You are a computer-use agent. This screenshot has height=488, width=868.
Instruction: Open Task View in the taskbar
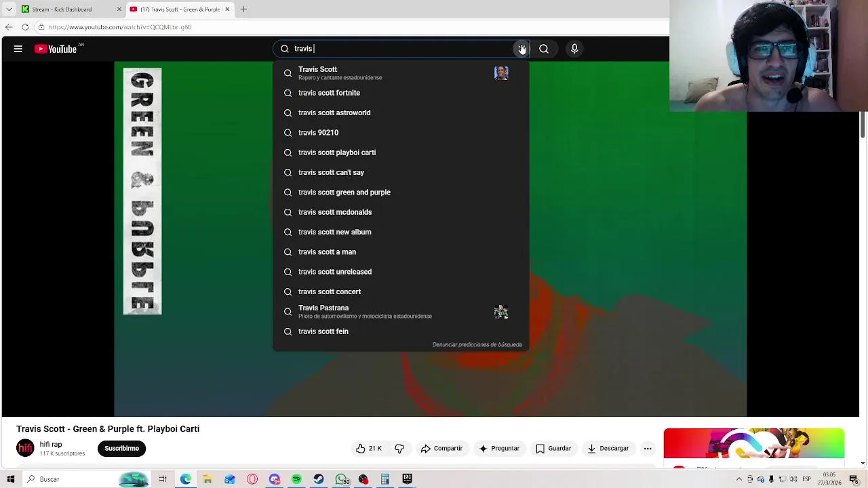pos(163,479)
